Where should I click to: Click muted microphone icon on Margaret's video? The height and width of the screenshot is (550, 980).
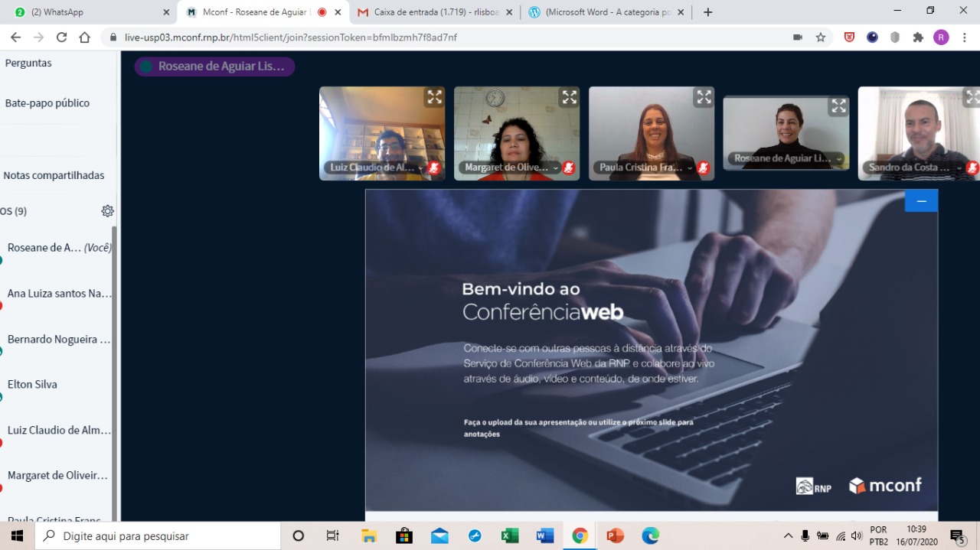(569, 168)
